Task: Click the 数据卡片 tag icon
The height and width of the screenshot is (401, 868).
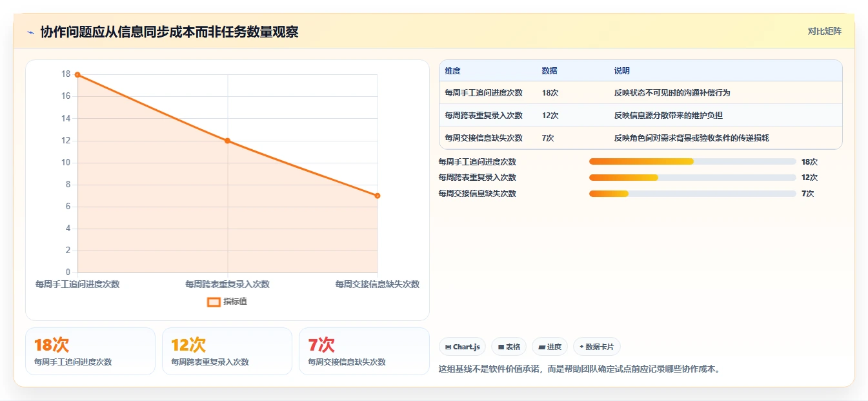Action: (x=581, y=347)
